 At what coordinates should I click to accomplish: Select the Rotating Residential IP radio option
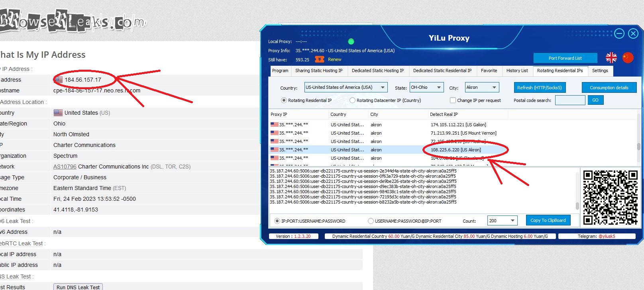[x=306, y=100]
